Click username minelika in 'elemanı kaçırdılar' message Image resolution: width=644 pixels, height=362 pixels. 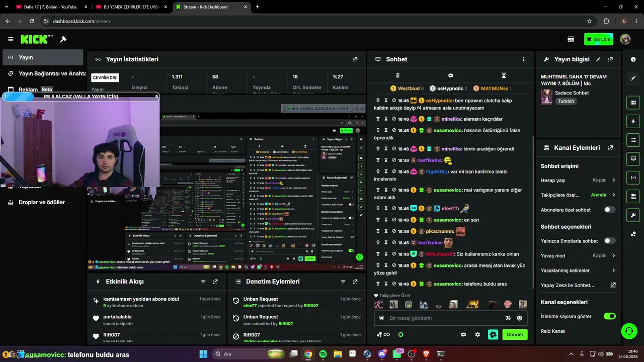coord(451,119)
